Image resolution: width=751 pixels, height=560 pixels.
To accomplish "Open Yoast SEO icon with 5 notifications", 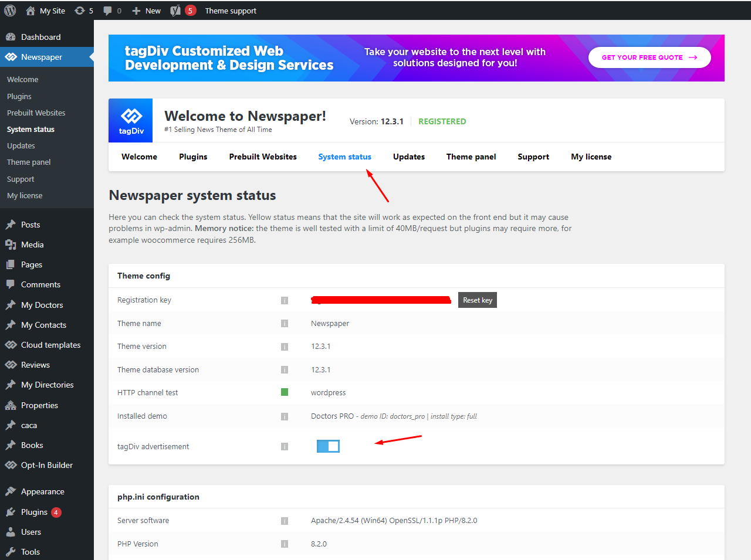I will click(175, 11).
